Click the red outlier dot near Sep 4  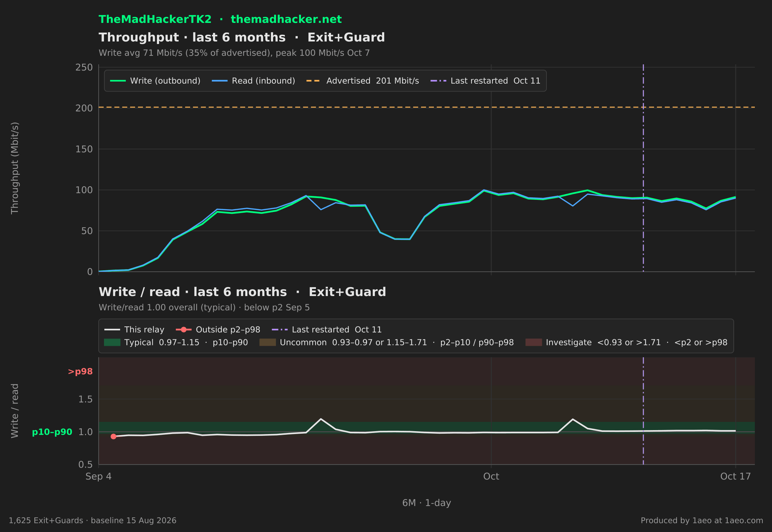point(114,437)
